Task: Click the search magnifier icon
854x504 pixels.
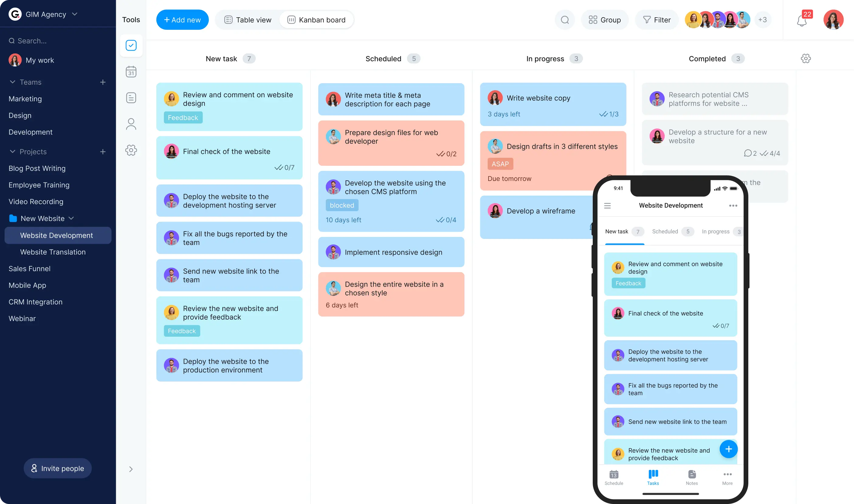Action: click(565, 20)
